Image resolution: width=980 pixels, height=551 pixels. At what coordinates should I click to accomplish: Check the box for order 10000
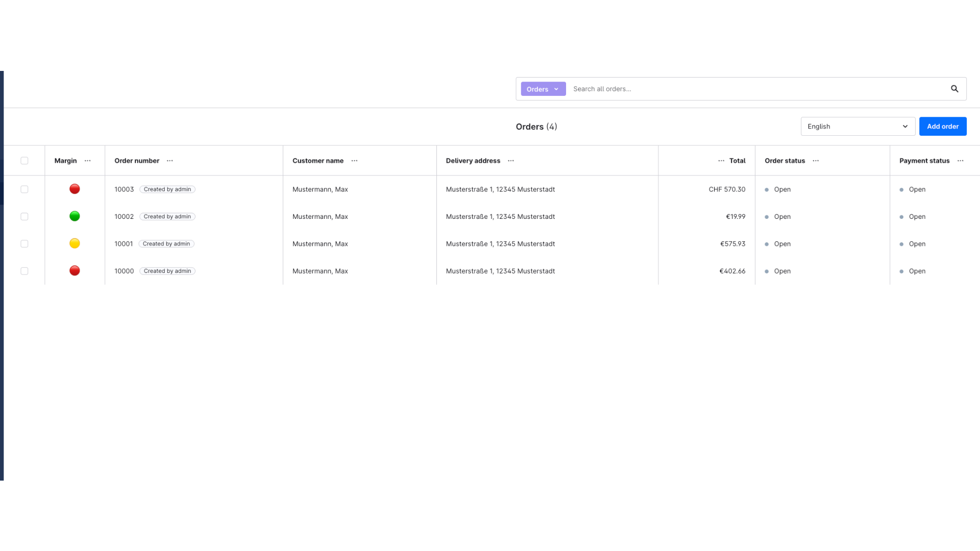tap(24, 271)
